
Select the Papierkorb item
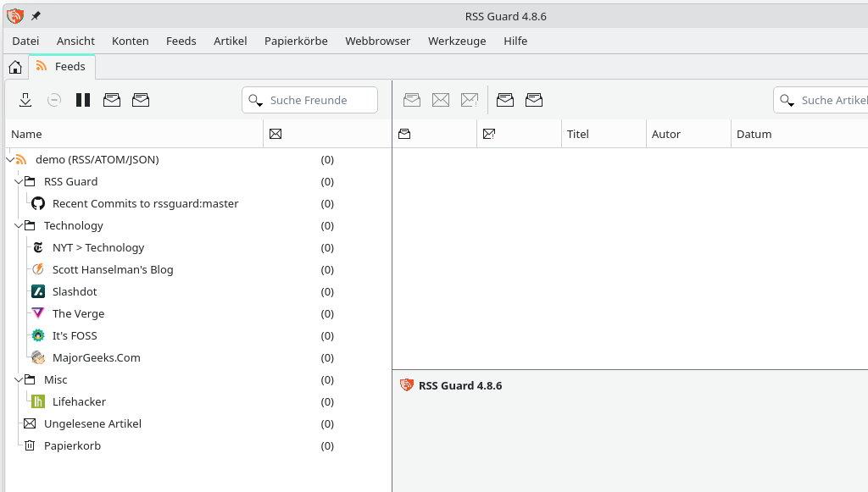tap(72, 445)
